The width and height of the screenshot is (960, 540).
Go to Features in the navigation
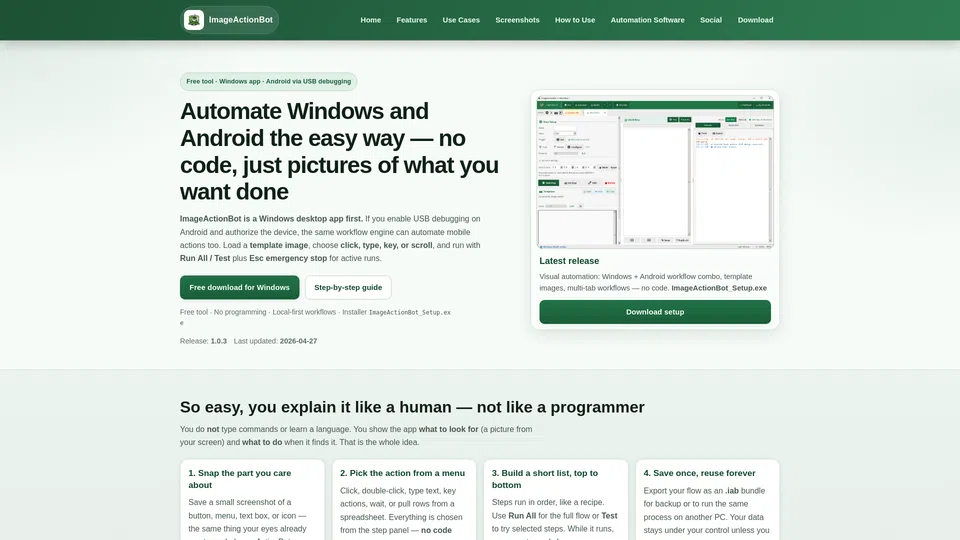[411, 20]
